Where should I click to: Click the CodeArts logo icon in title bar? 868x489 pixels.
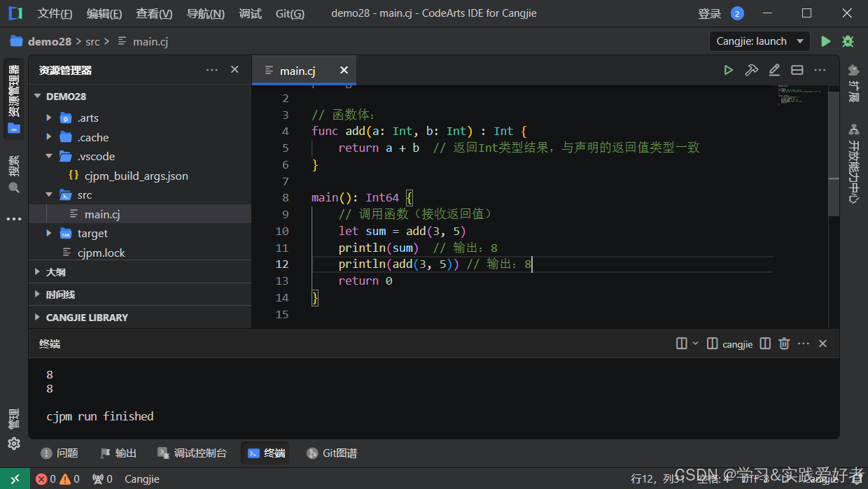point(15,13)
